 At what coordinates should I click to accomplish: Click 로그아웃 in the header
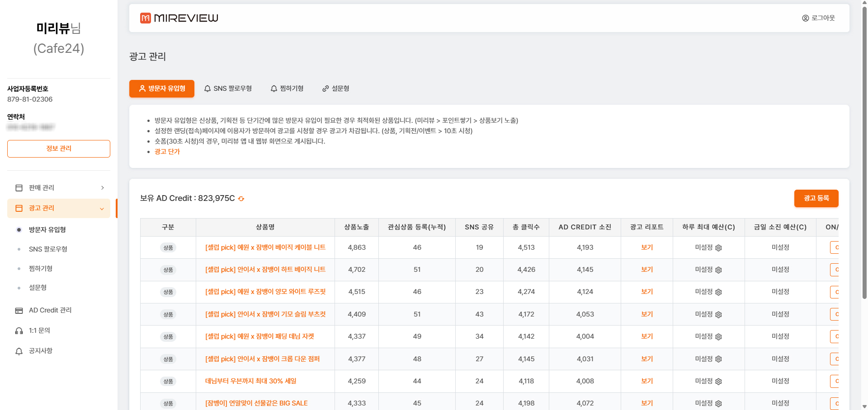[x=818, y=18]
